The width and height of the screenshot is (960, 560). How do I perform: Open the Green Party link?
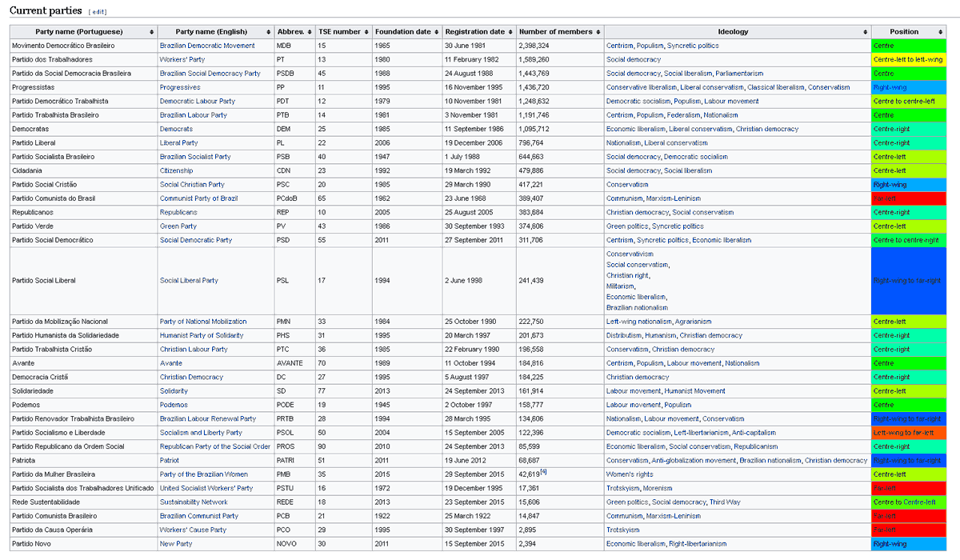pos(178,226)
